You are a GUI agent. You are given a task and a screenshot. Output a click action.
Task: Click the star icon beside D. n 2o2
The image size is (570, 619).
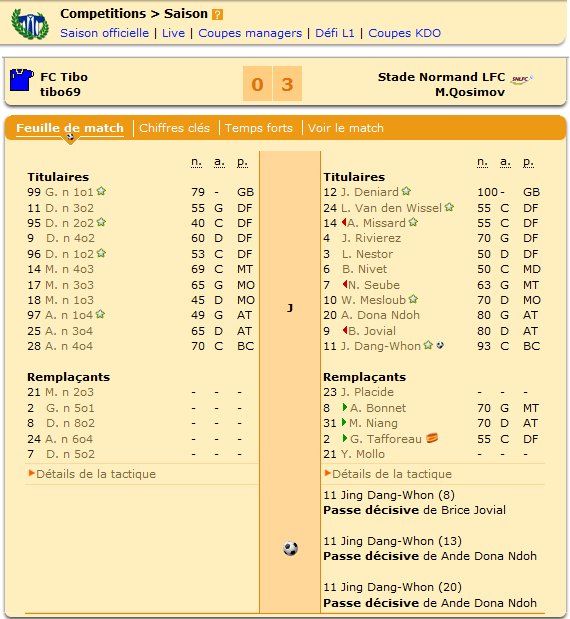[101, 222]
